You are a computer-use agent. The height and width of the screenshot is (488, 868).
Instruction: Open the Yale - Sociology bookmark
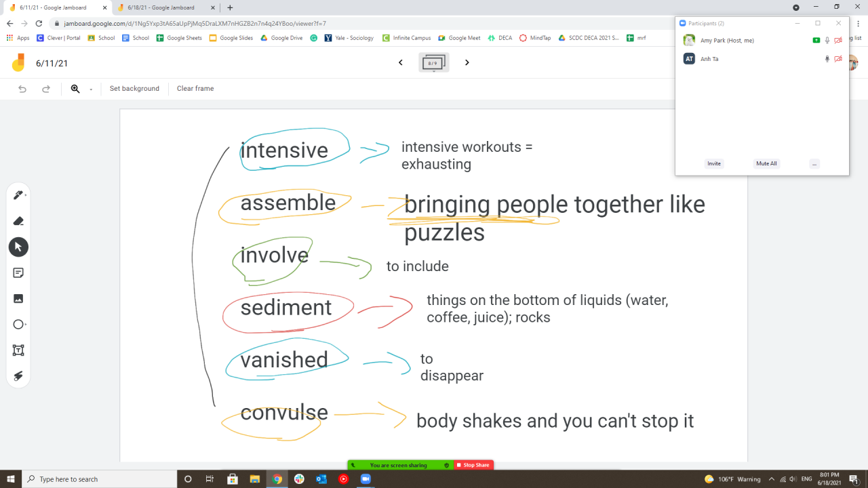coord(349,38)
